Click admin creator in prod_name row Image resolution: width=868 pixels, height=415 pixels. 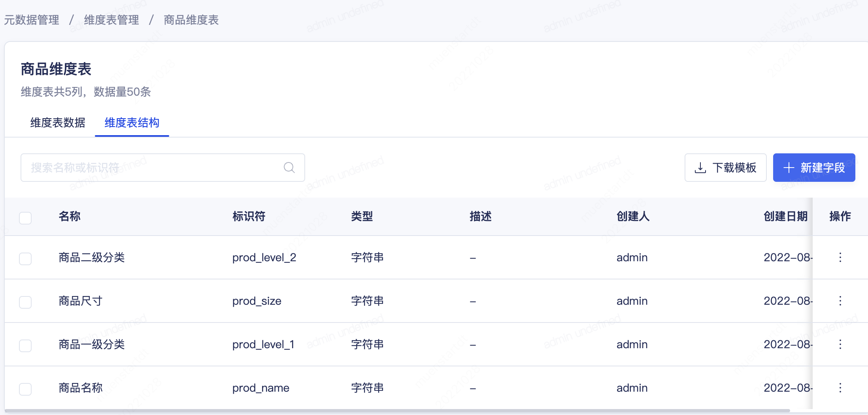632,388
